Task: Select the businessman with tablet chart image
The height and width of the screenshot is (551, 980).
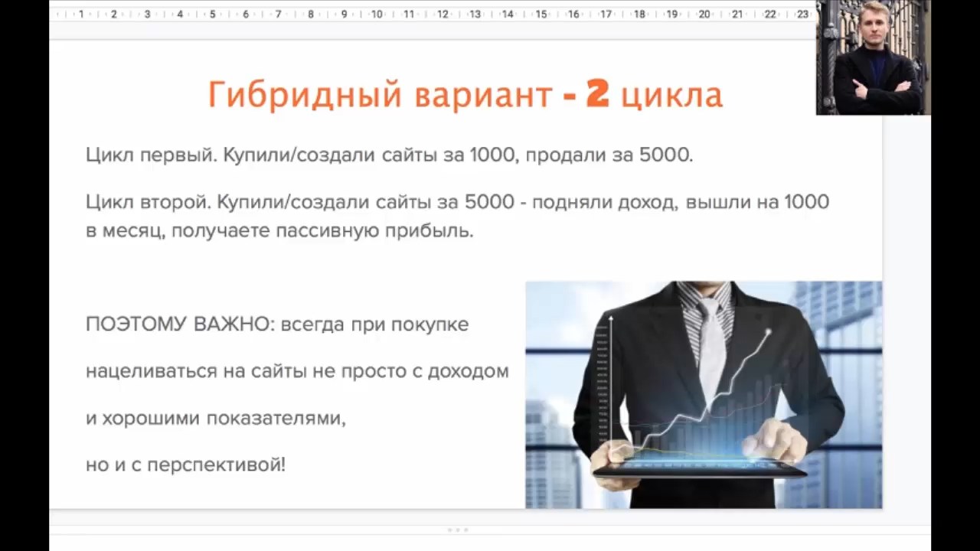Action: [704, 395]
